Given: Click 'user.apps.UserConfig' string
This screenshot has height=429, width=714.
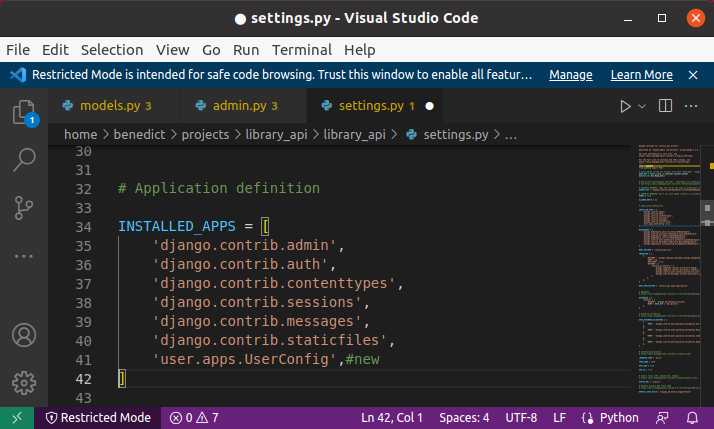Looking at the screenshot, I should (244, 359).
